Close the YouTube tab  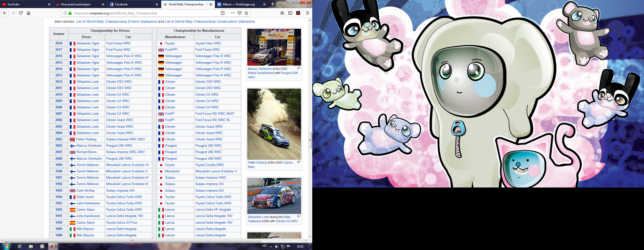[49, 4]
